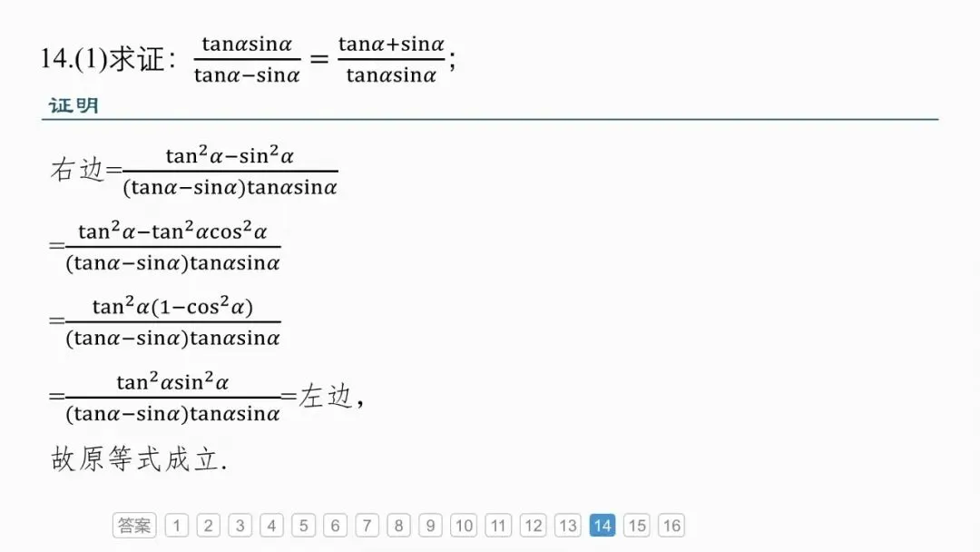Image resolution: width=980 pixels, height=552 pixels.
Task: Select question 9 box
Action: coord(430,525)
